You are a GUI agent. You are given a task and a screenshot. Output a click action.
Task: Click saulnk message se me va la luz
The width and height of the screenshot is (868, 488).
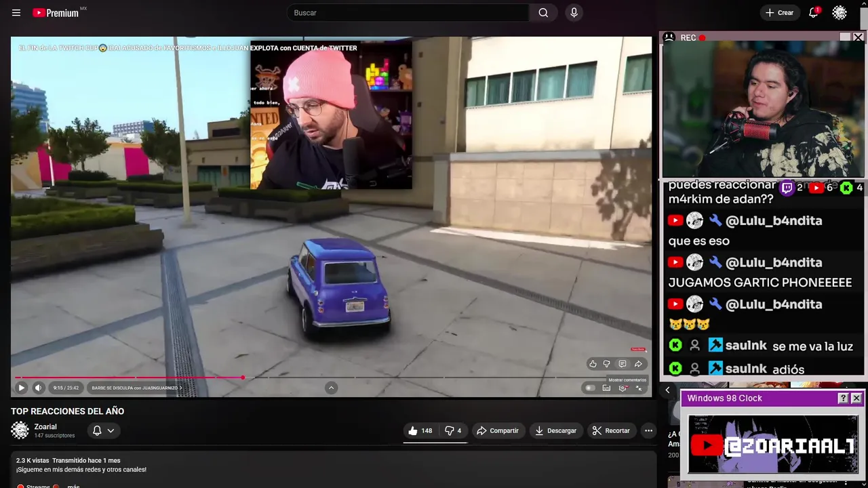pyautogui.click(x=812, y=346)
